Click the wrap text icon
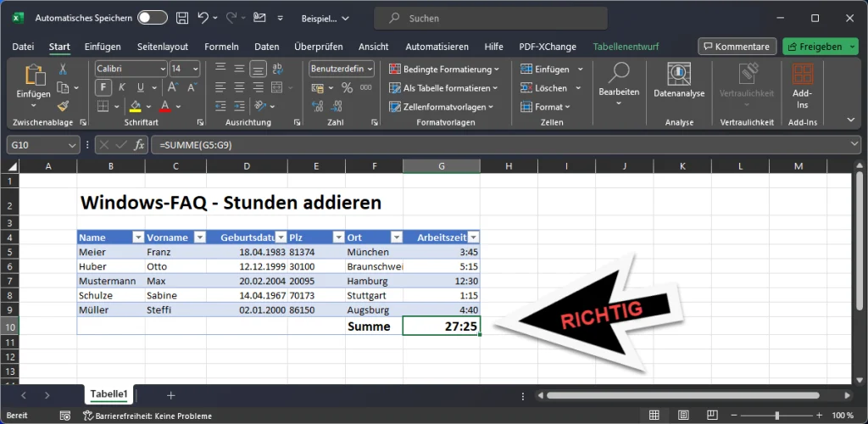 (278, 69)
